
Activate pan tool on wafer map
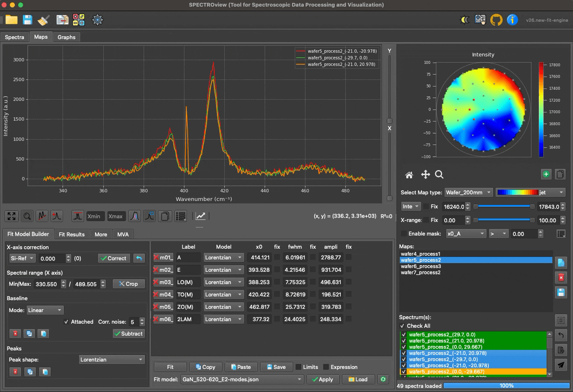pyautogui.click(x=425, y=175)
